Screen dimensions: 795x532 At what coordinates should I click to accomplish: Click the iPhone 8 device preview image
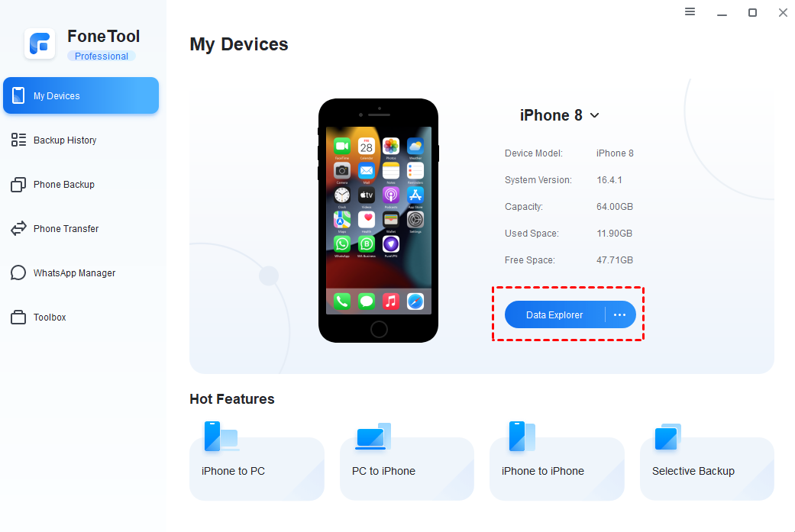point(378,221)
